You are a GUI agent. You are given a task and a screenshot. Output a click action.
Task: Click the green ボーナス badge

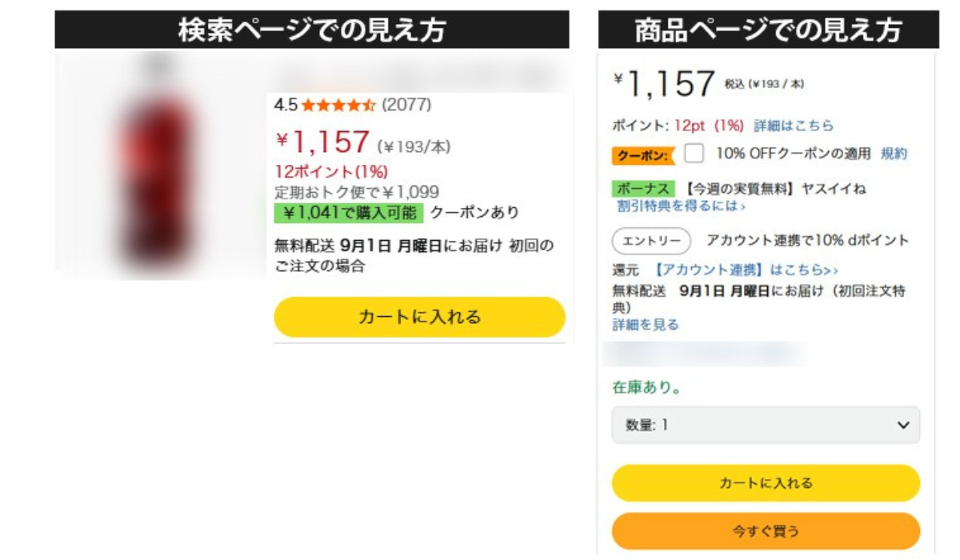[x=644, y=189]
